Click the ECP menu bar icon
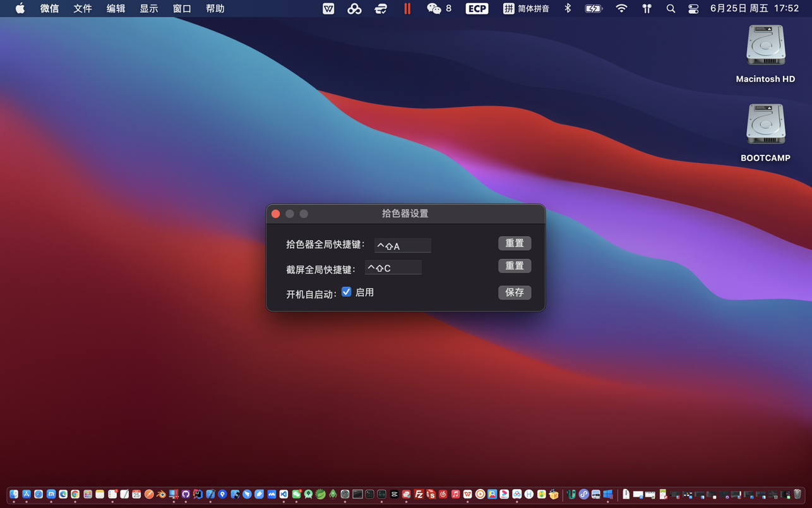Screen dimensions: 812x508 [477, 8]
